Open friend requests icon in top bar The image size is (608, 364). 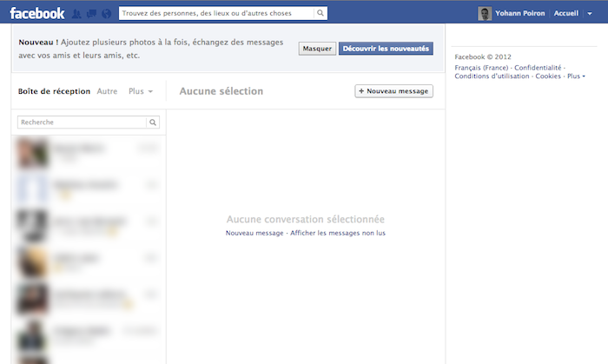coord(77,14)
